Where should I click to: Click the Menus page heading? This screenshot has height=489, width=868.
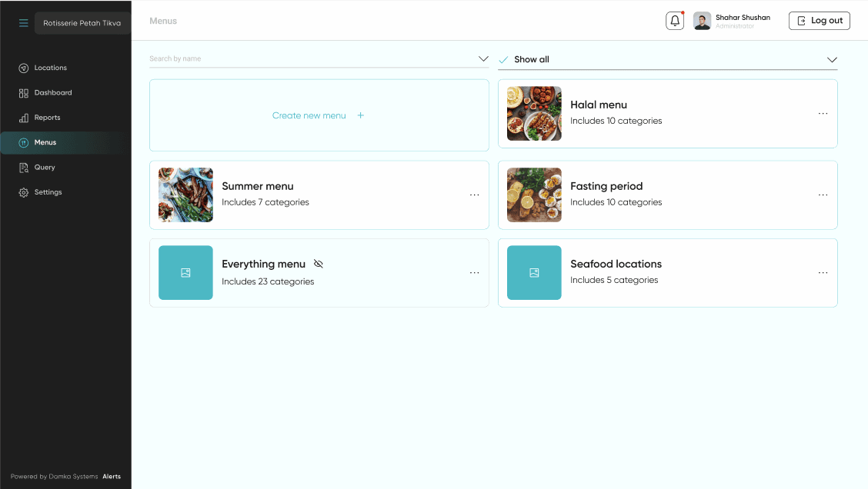(x=163, y=21)
